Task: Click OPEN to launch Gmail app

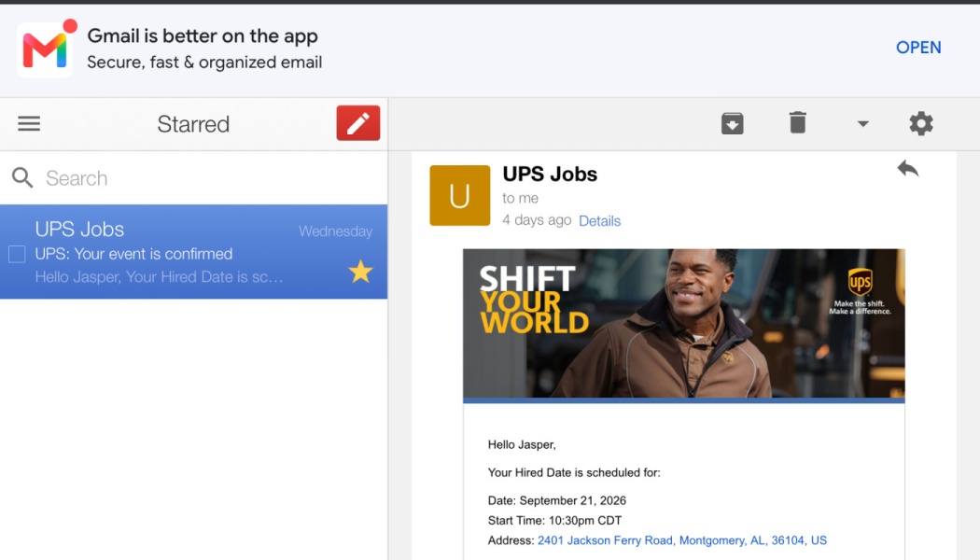Action: (x=918, y=48)
